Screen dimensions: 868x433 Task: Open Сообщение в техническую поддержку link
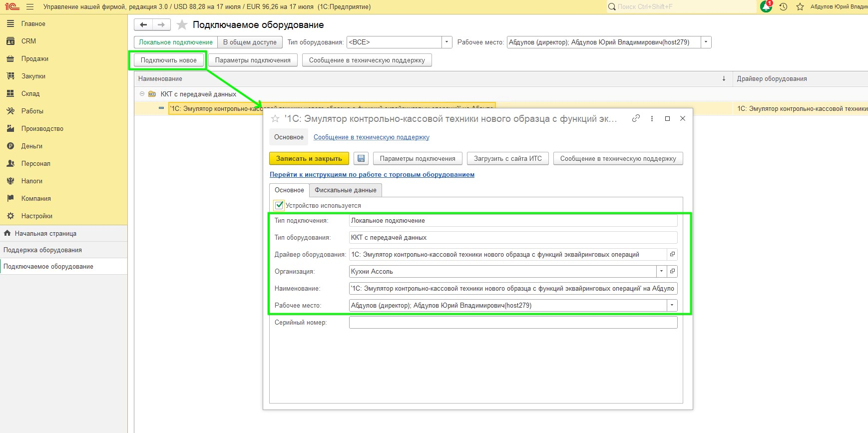click(x=372, y=137)
